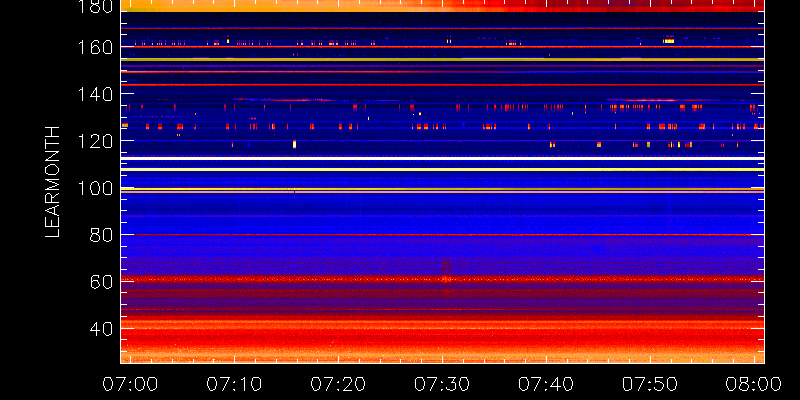Click the 07:00 time label
Image resolution: width=800 pixels, height=400 pixels.
tap(130, 384)
